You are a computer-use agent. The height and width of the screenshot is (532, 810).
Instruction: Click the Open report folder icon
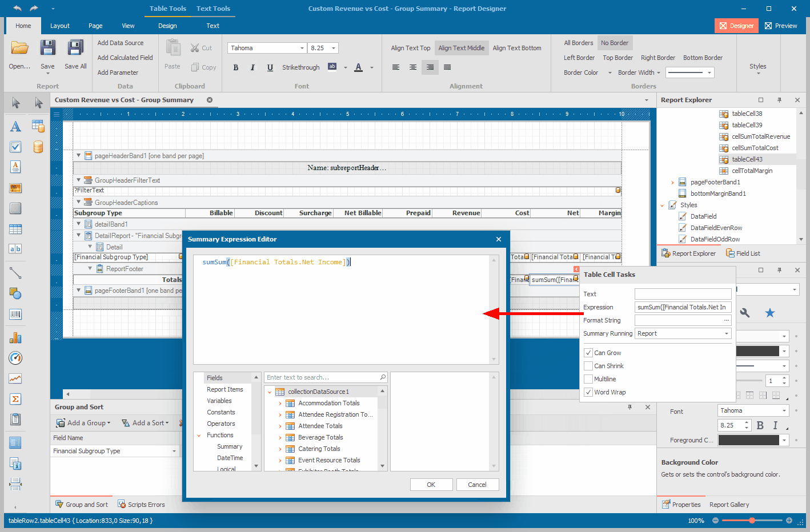coord(19,48)
